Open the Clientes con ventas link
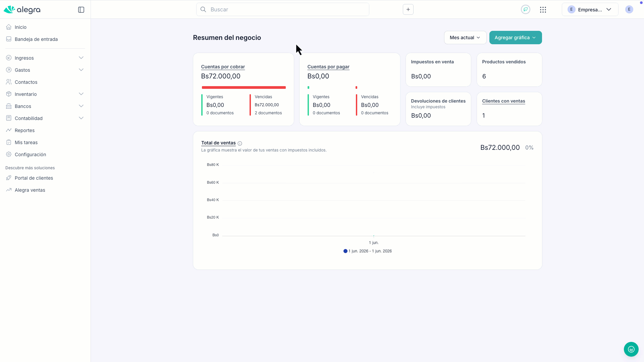 coord(503,101)
